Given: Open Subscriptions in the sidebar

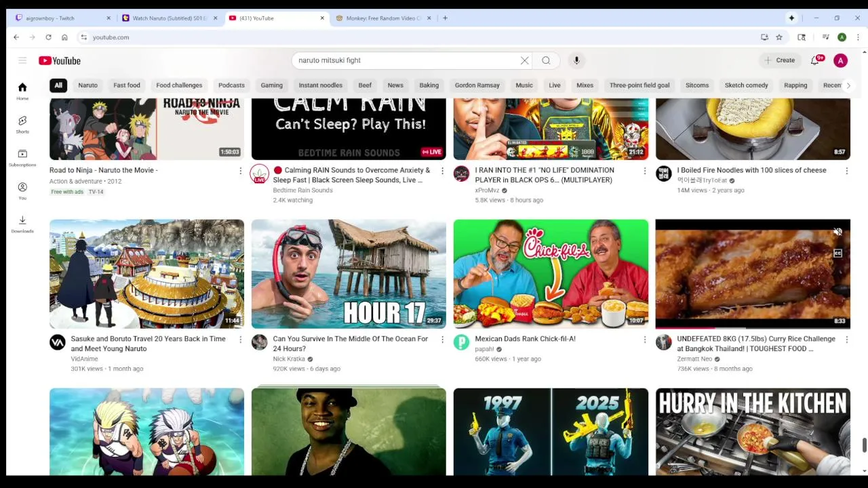Looking at the screenshot, I should (22, 157).
